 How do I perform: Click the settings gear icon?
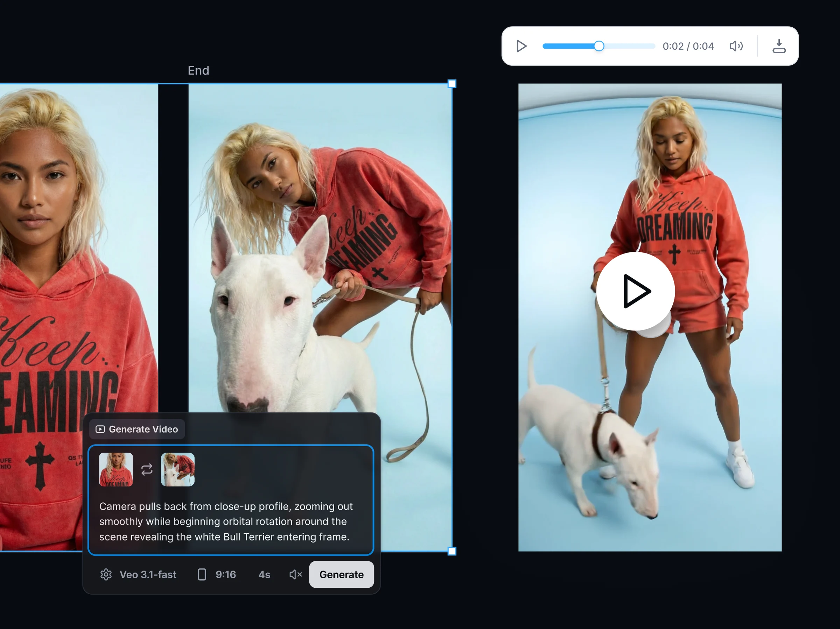[106, 574]
